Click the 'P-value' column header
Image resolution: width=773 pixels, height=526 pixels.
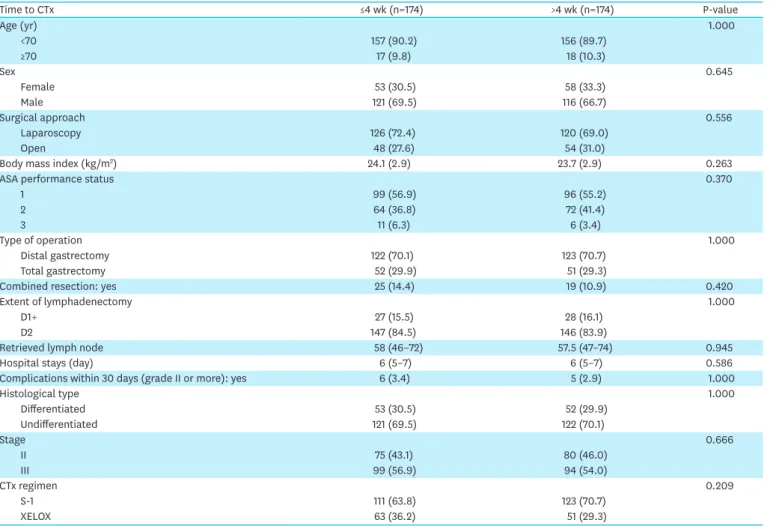[x=720, y=10]
